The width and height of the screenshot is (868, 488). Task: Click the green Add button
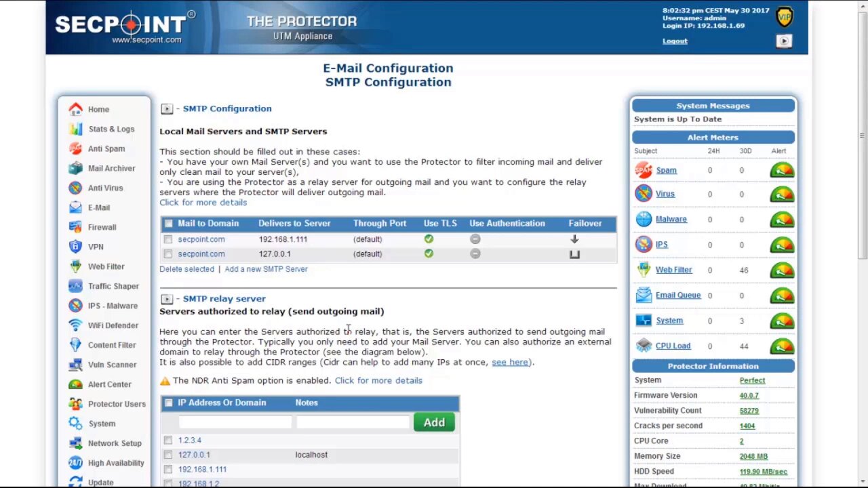tap(434, 422)
